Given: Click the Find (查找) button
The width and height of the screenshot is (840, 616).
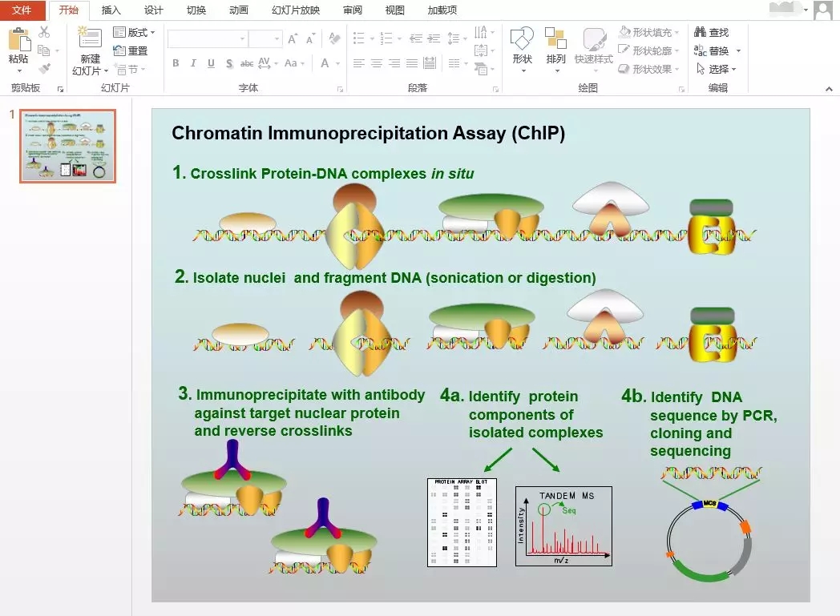Looking at the screenshot, I should (712, 33).
